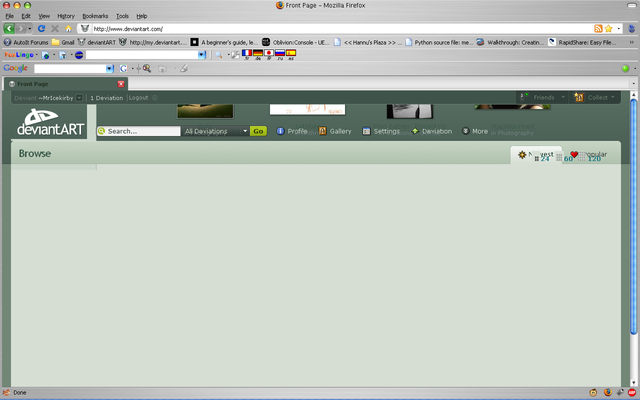Click the FoxLingo logo button
640x400 pixels.
pos(19,55)
